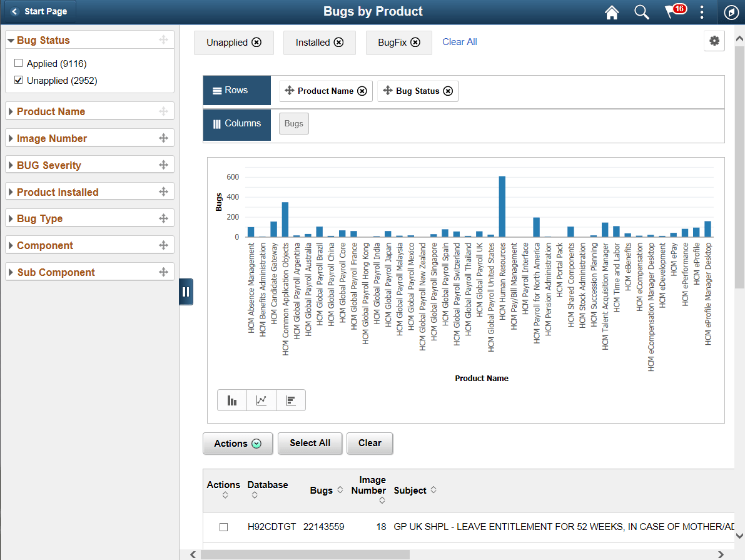Open the Actions dropdown button
The height and width of the screenshot is (560, 745).
(x=238, y=444)
